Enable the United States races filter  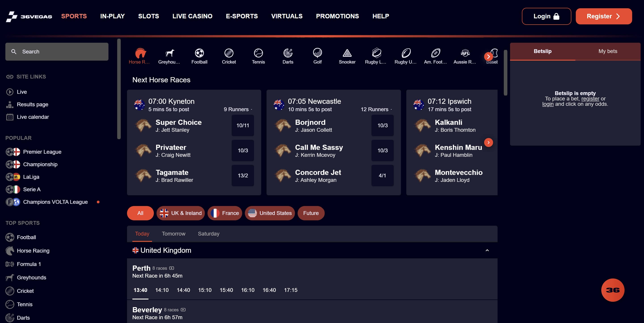click(x=270, y=213)
